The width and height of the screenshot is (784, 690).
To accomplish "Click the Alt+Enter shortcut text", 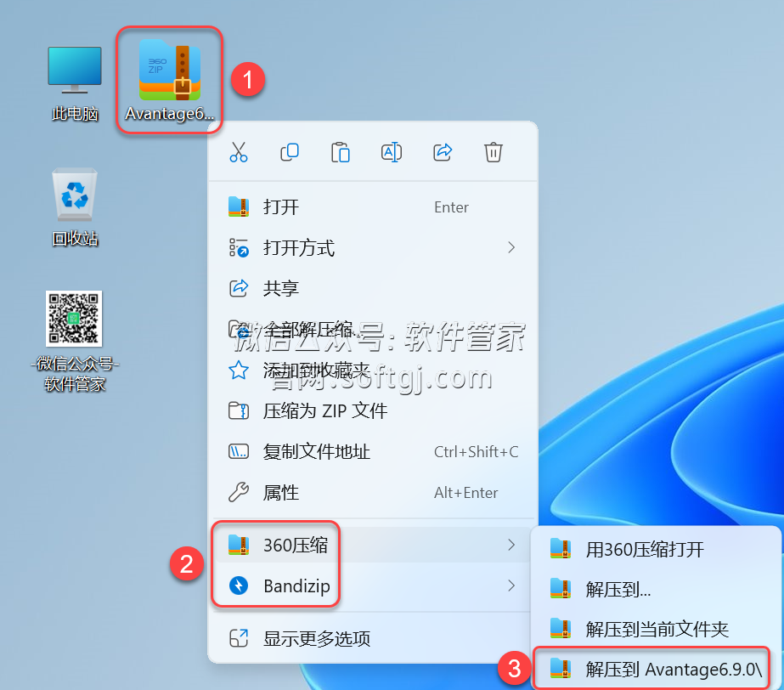I will (x=466, y=493).
